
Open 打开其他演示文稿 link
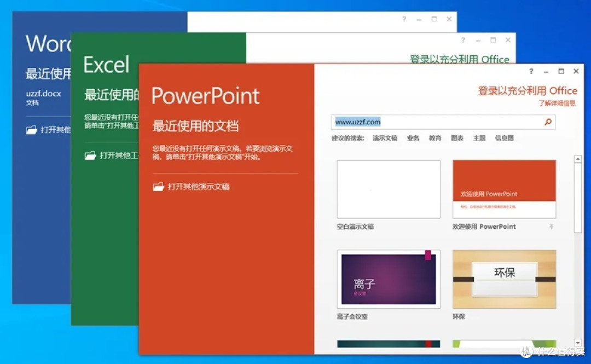198,187
